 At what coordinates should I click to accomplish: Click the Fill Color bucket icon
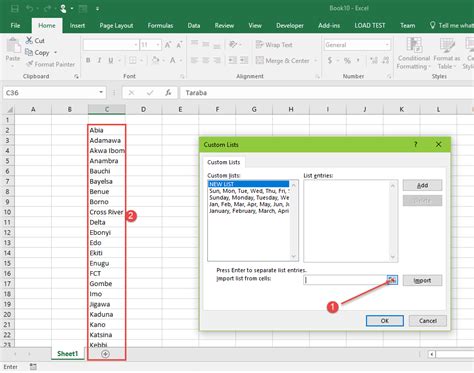155,60
